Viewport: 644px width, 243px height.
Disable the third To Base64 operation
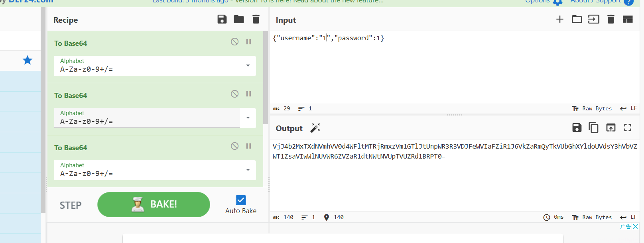235,146
